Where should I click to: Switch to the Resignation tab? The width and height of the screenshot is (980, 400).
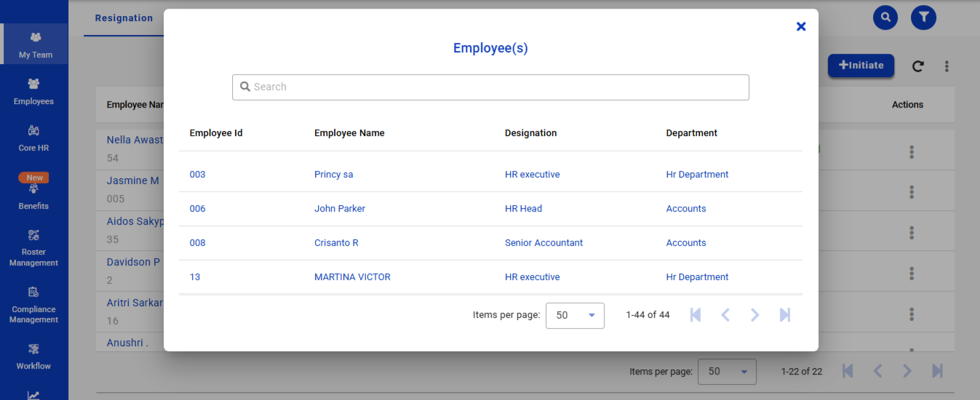coord(124,18)
